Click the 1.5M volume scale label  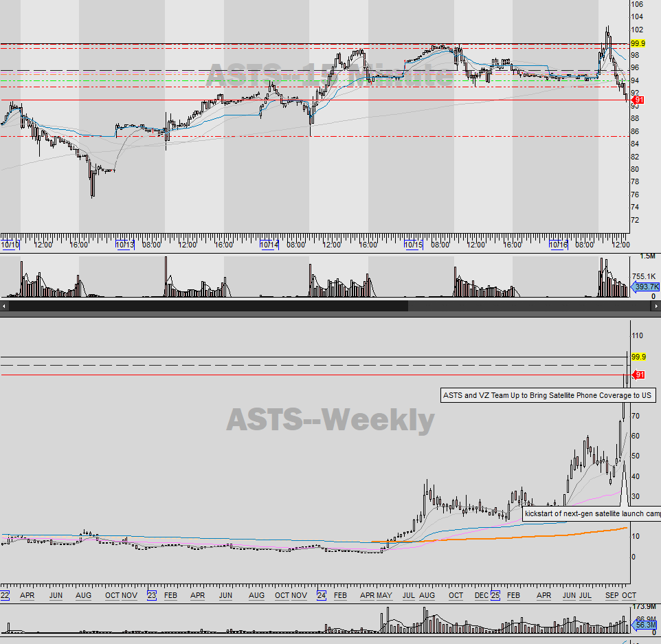[647, 256]
